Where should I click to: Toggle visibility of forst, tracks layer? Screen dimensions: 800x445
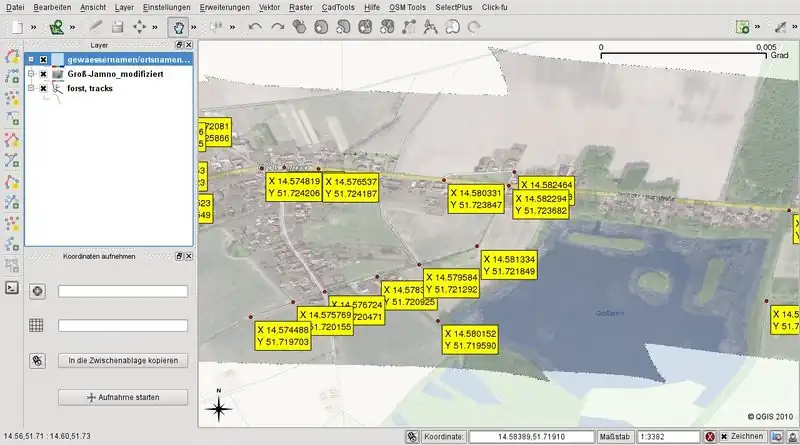44,89
